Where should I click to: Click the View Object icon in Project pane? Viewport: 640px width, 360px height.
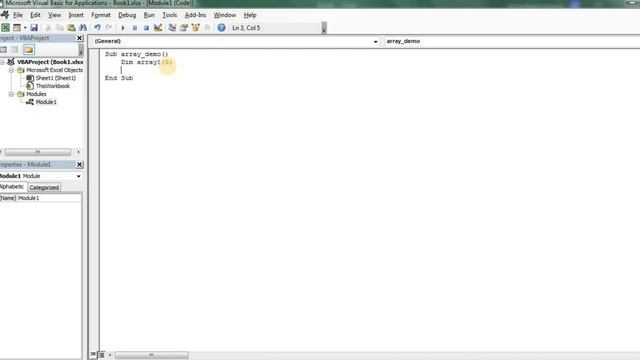(x=15, y=50)
